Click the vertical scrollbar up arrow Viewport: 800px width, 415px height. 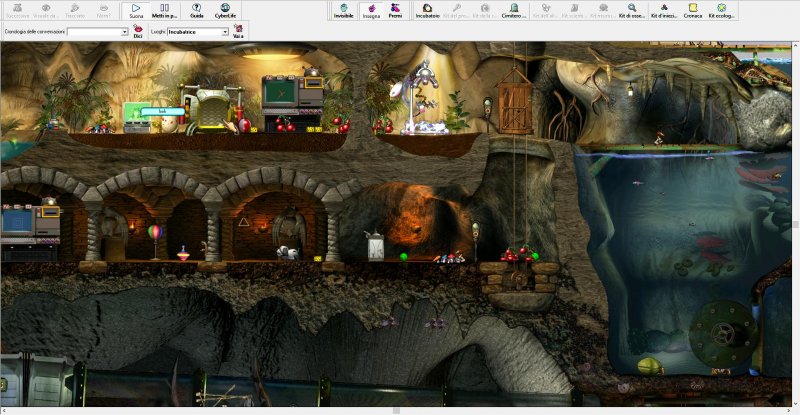796,45
